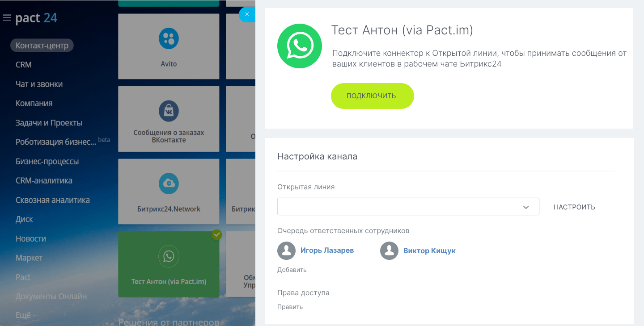Screen dimensions: 644x326
Task: Open Диск in the sidebar
Action: pos(24,219)
